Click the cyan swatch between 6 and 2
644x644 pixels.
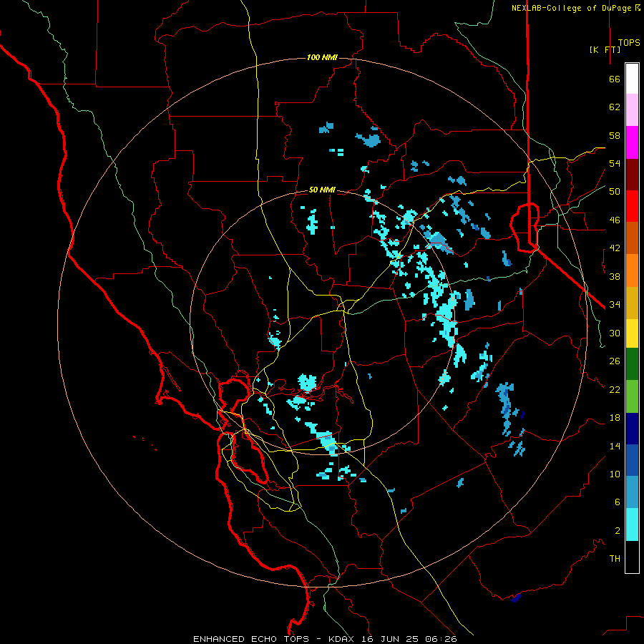pyautogui.click(x=632, y=525)
